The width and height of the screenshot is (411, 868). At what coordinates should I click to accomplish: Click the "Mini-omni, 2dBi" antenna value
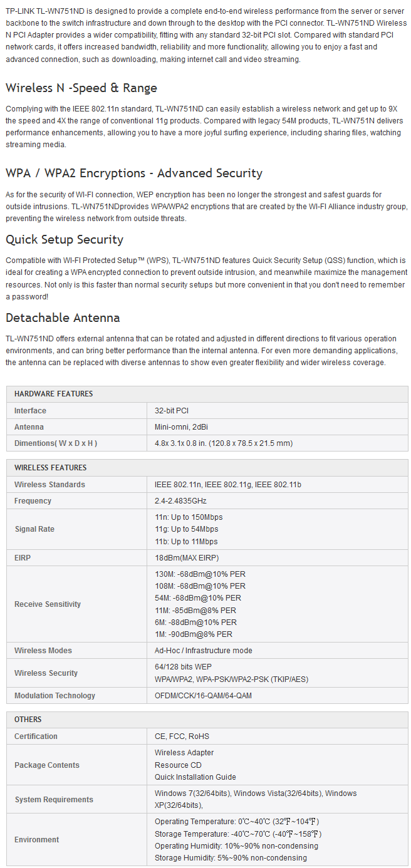tap(181, 427)
